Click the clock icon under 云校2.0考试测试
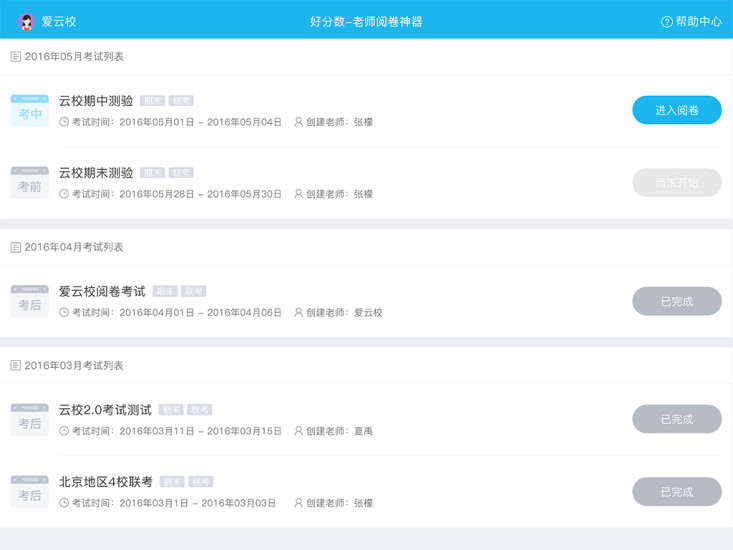The height and width of the screenshot is (550, 733). 64,431
